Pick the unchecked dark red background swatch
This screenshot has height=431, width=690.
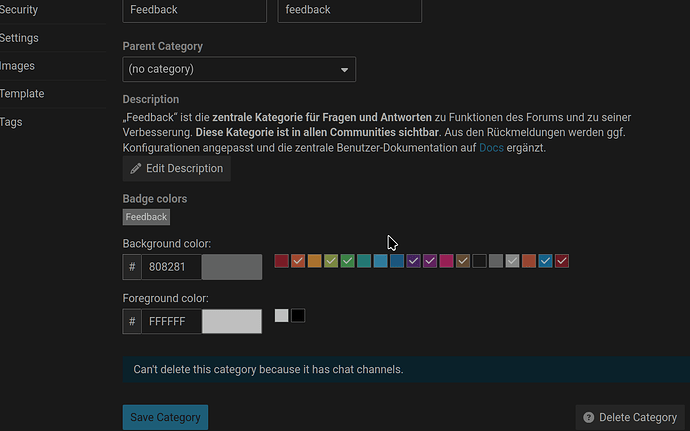[x=282, y=261]
